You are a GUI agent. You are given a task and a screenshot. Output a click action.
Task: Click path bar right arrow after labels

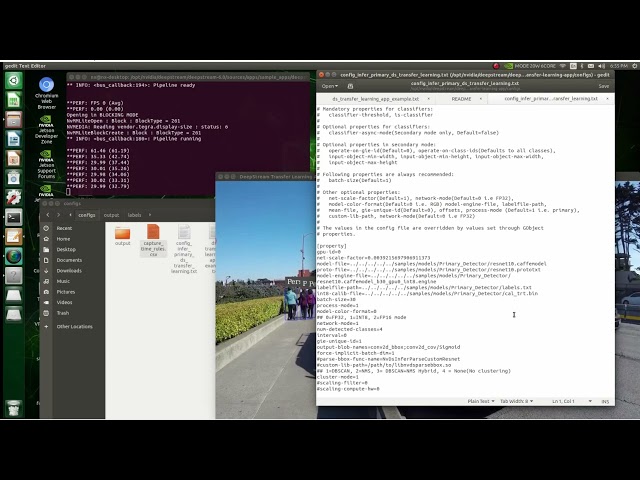coord(150,215)
